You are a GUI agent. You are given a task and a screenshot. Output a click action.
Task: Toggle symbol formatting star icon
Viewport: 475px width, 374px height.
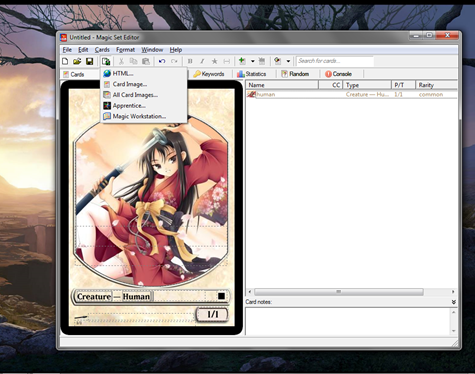[214, 61]
